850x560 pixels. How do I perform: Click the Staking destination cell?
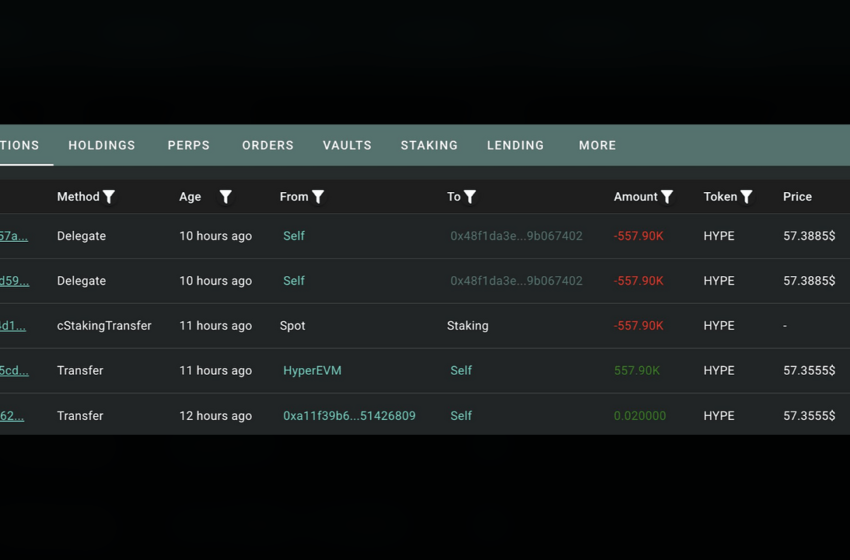tap(467, 326)
